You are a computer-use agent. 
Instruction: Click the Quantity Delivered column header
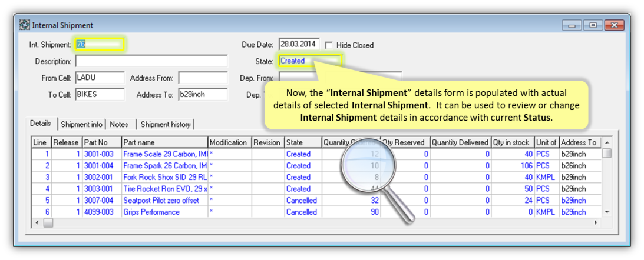[x=460, y=142]
